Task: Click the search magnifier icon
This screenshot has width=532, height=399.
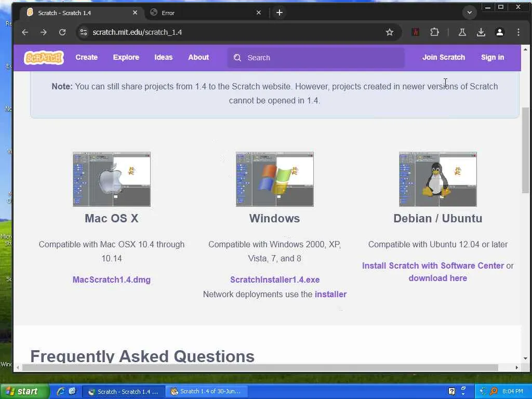Action: click(x=237, y=58)
